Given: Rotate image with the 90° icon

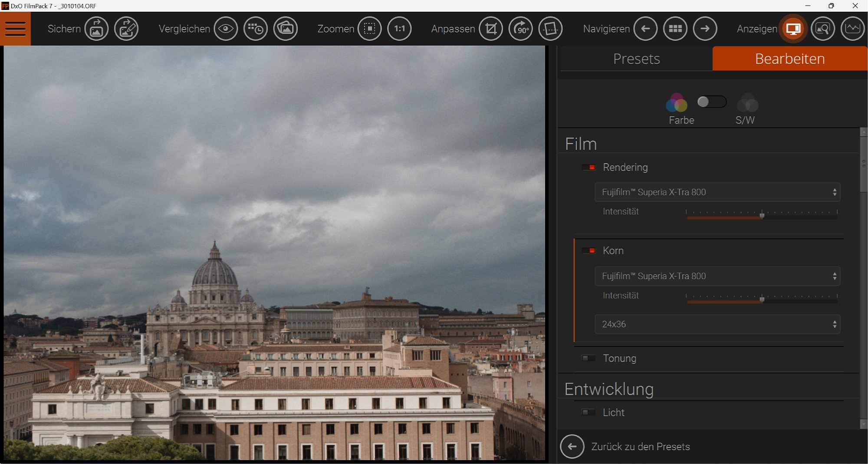Looking at the screenshot, I should pyautogui.click(x=521, y=29).
